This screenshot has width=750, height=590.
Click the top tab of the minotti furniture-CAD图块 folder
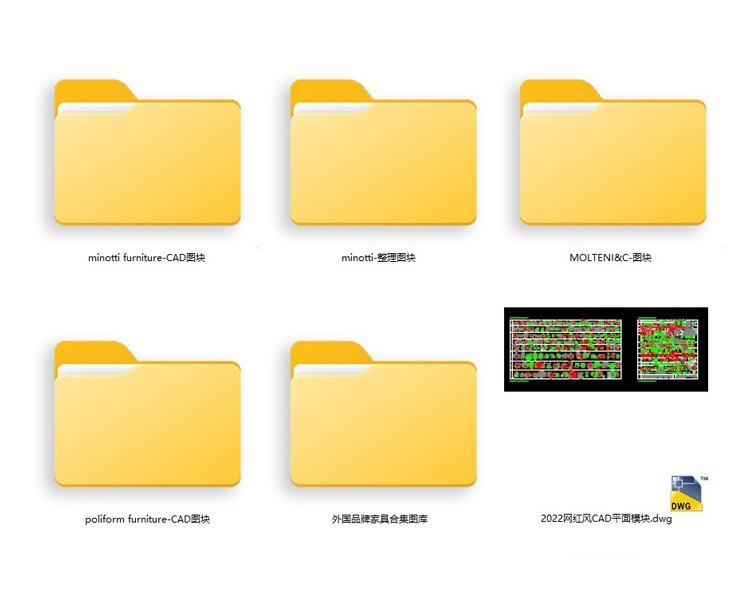click(x=92, y=90)
